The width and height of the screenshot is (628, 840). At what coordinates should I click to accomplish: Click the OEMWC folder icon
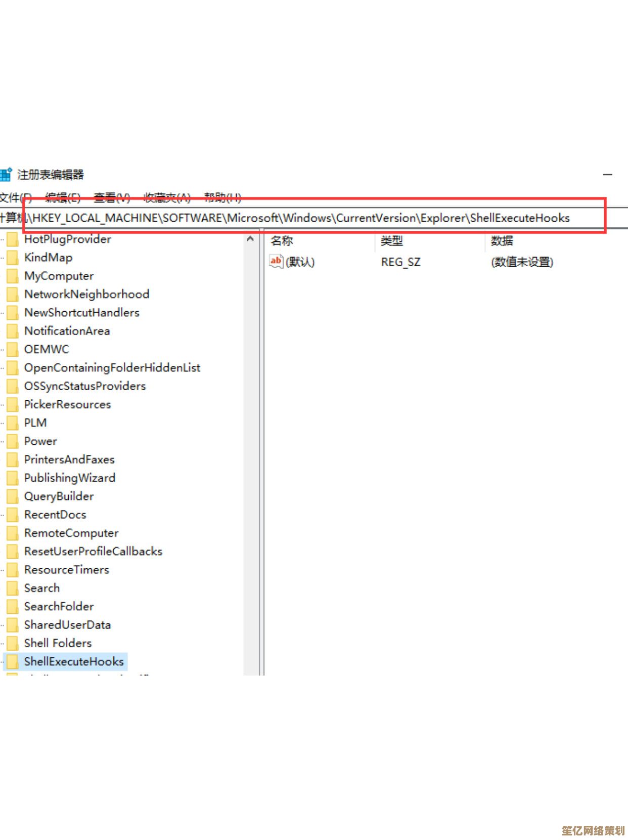[x=13, y=349]
